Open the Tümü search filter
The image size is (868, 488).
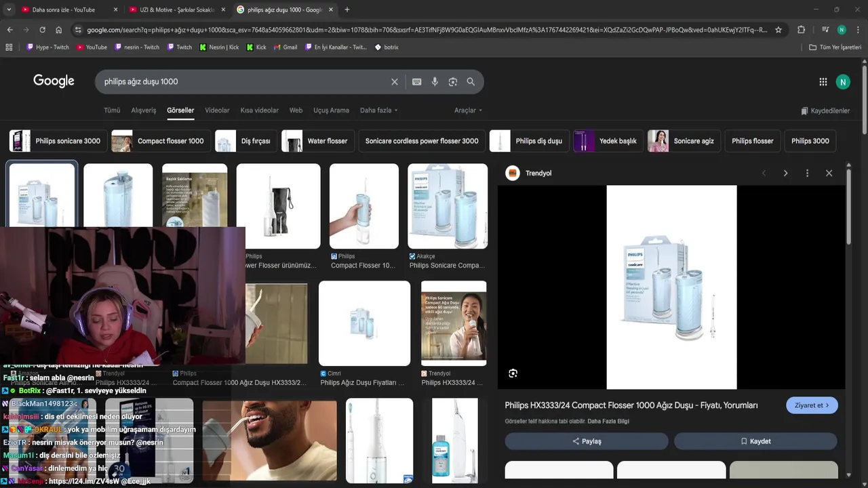point(112,110)
